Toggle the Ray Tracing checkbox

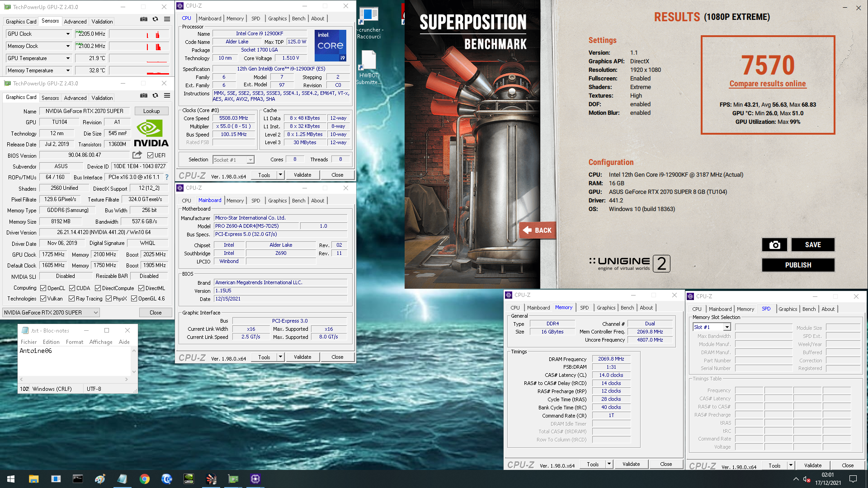coord(71,299)
